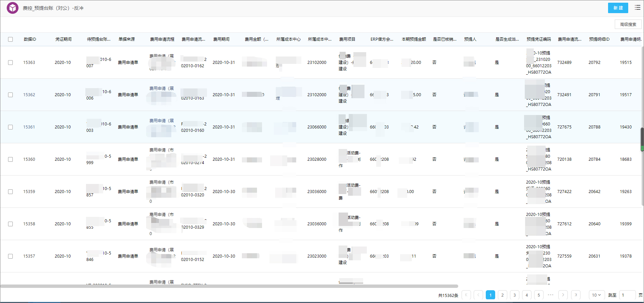The height and width of the screenshot is (303, 644).
Task: Jump to the last page arrow
Action: [575, 295]
